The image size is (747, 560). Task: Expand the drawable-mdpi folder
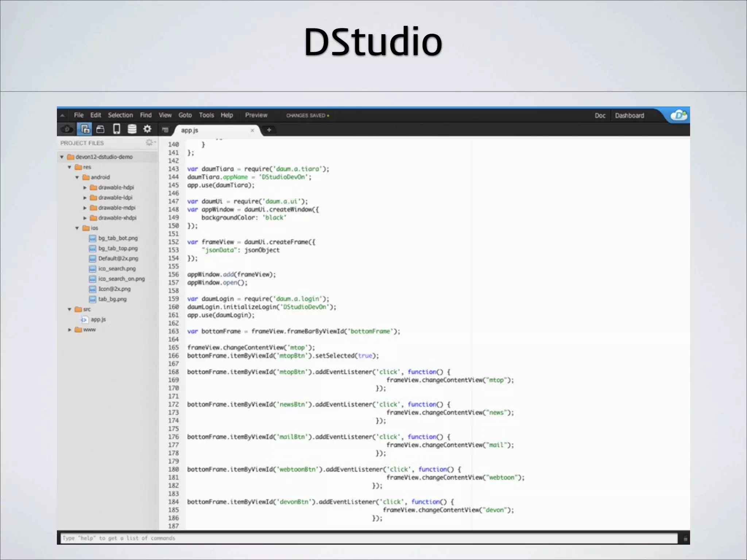[x=85, y=208]
